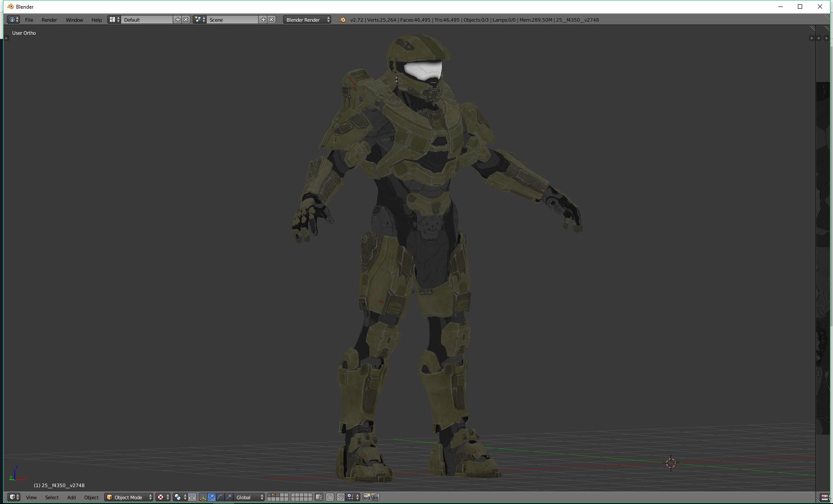This screenshot has height=504, width=833.
Task: Click the Objects:0/3 statistic
Action: tap(476, 20)
